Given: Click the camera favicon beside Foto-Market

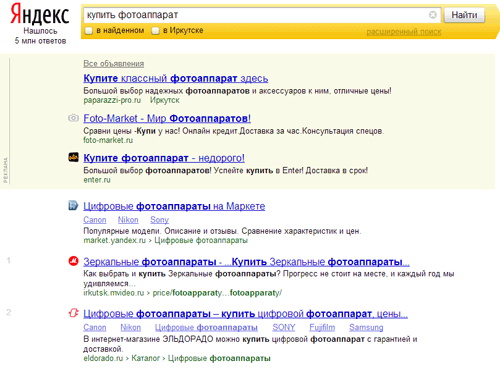Looking at the screenshot, I should [73, 118].
